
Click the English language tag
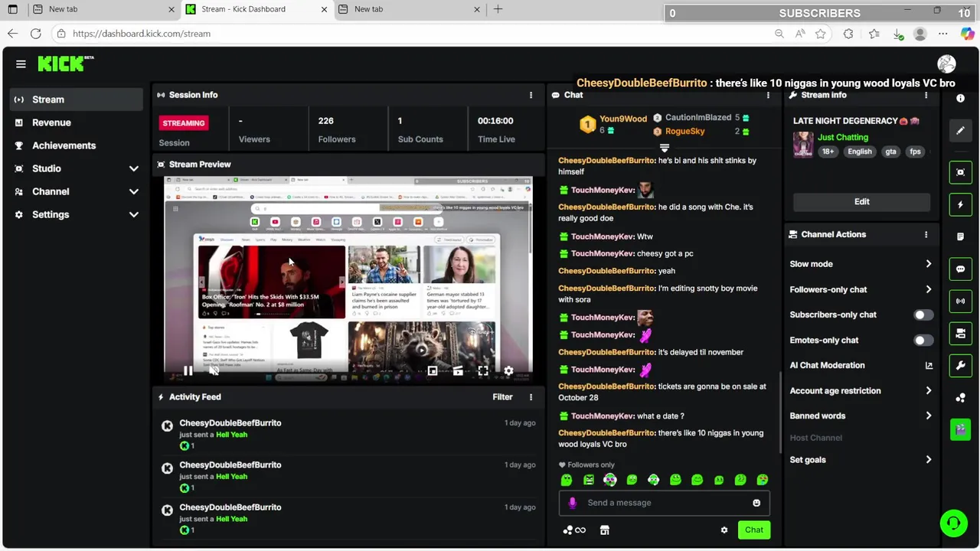click(859, 152)
